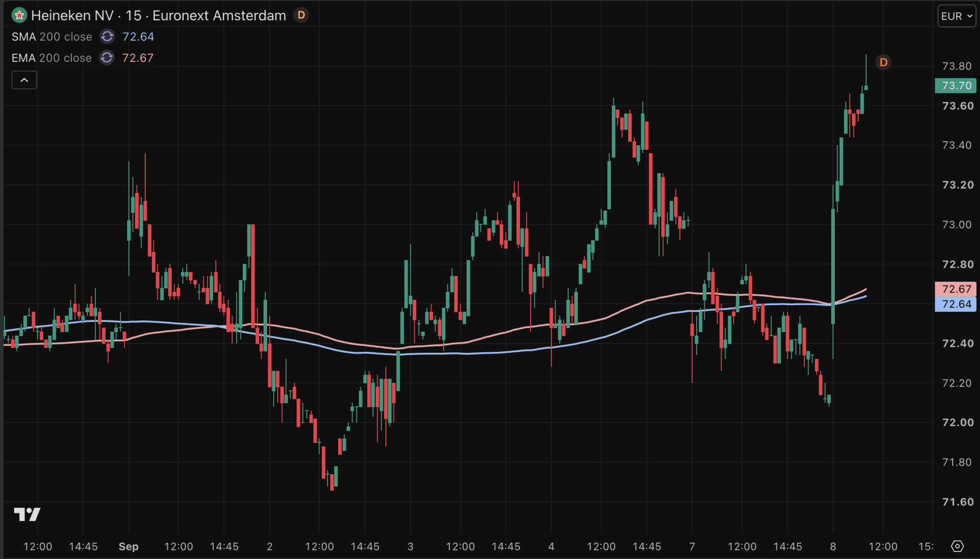Open the TradingView logo link
The width and height of the screenshot is (980, 559).
pos(27,514)
